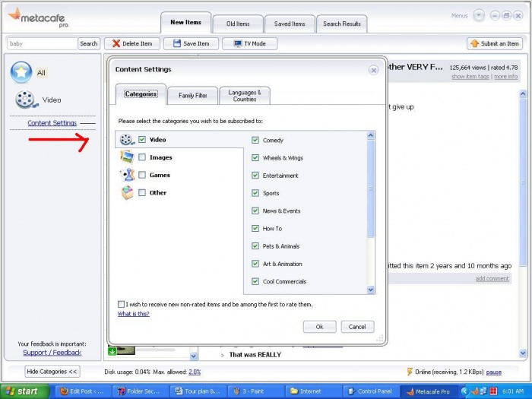Screen dimensions: 532x399
Task: Open Control Panel taskbar item
Action: [x=370, y=391]
